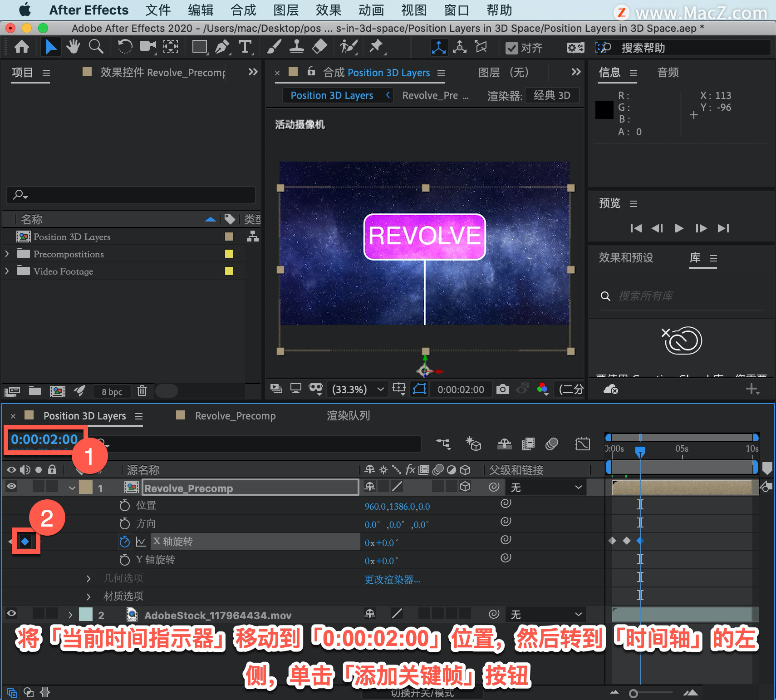Toggle the 对齐 snapping checkbox
The image size is (776, 700).
coord(512,48)
